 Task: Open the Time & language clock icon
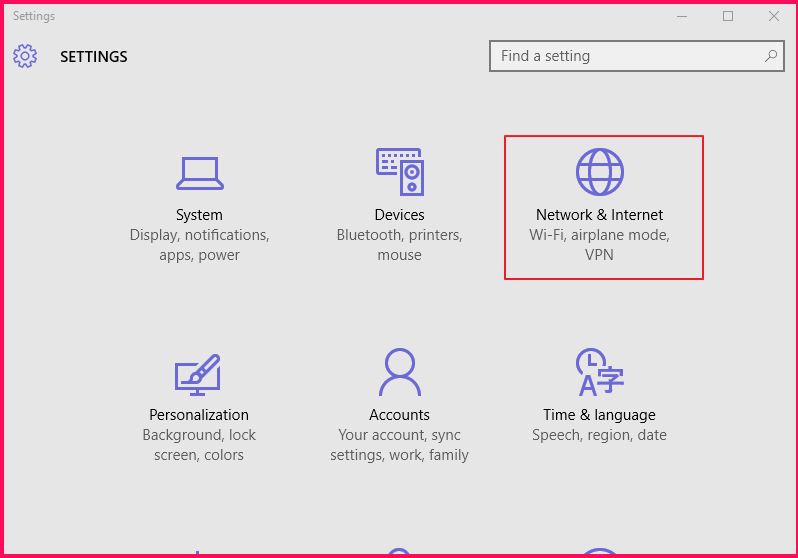tap(599, 373)
